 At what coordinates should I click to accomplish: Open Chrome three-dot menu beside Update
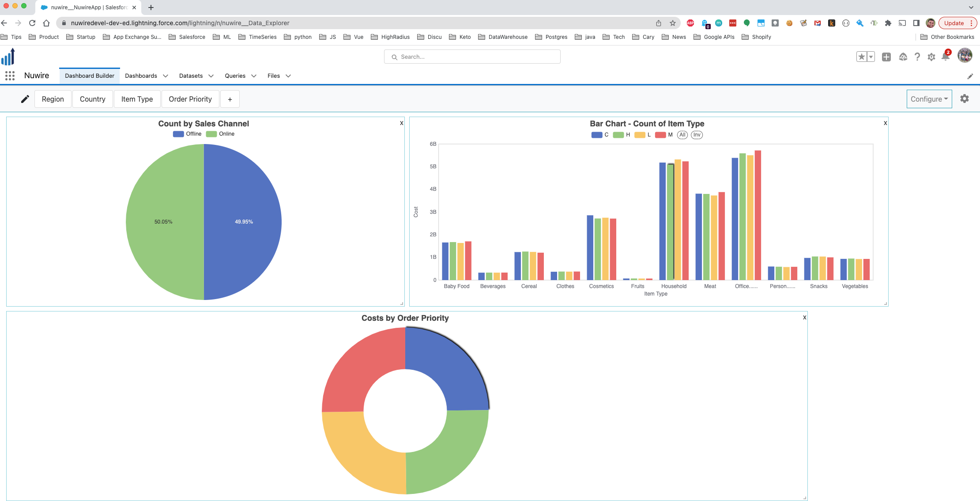click(971, 23)
